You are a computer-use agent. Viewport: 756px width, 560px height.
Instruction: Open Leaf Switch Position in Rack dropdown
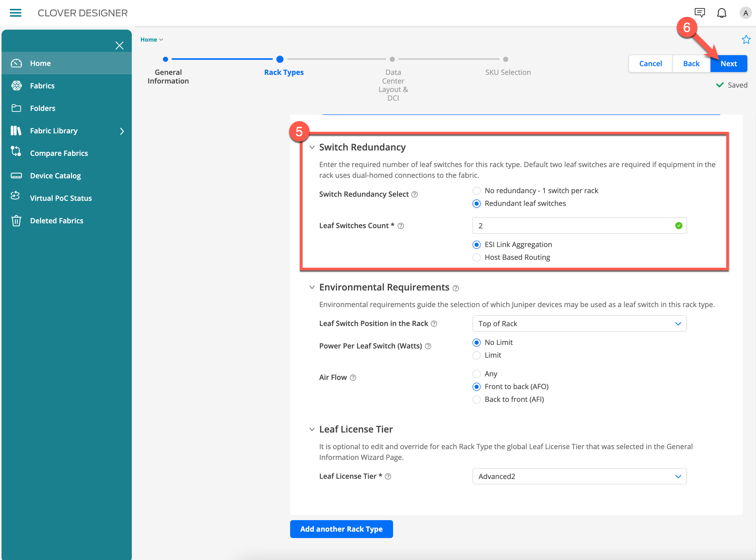click(579, 324)
